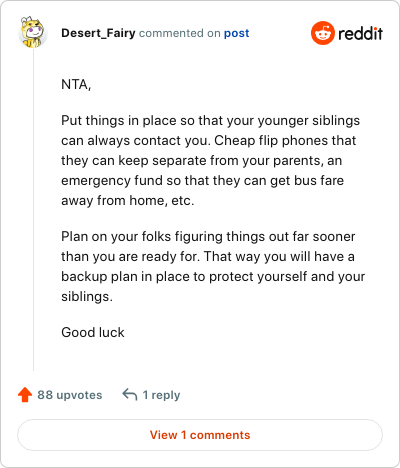Click the reddit wordmark text

[x=360, y=33]
